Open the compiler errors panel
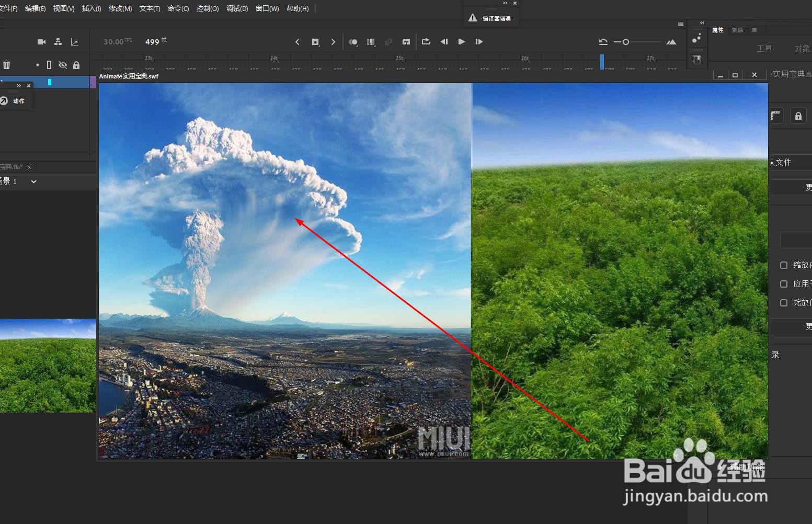 point(490,18)
